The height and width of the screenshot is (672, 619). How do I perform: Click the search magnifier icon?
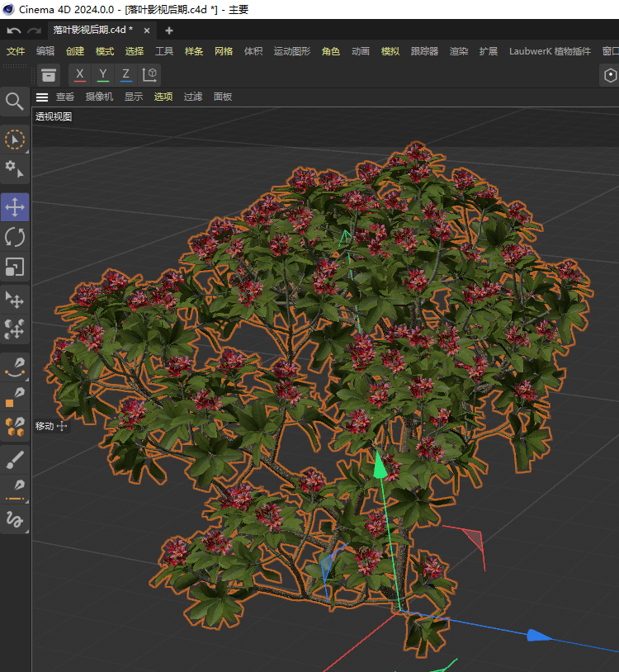15,102
